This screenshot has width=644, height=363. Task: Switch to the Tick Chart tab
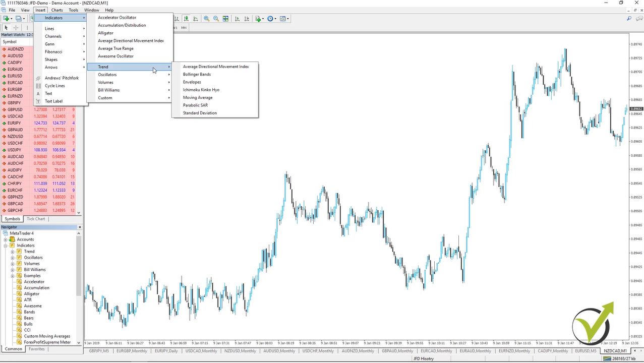36,219
